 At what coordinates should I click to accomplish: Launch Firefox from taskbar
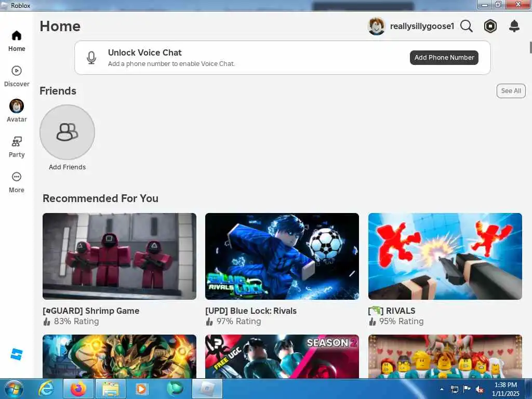point(78,389)
